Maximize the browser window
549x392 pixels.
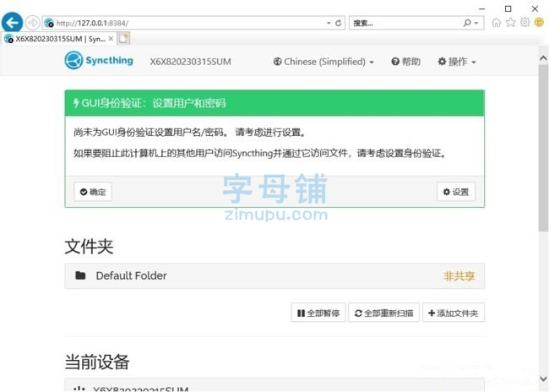click(x=508, y=8)
